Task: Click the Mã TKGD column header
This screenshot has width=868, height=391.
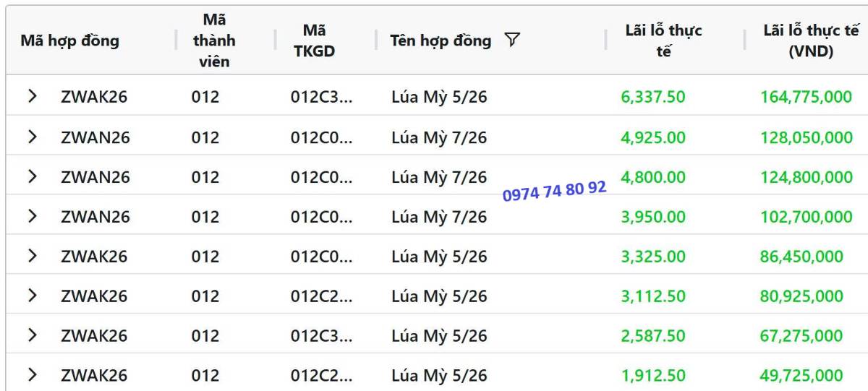Action: click(315, 40)
